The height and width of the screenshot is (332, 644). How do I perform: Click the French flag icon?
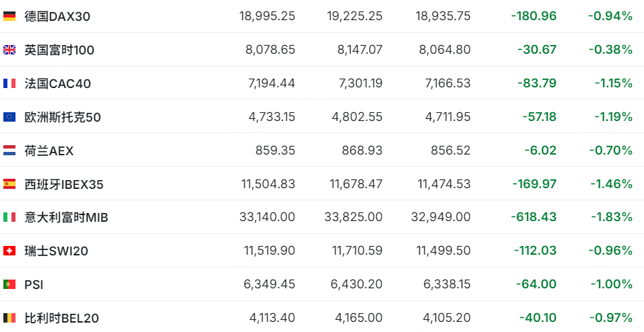9,83
